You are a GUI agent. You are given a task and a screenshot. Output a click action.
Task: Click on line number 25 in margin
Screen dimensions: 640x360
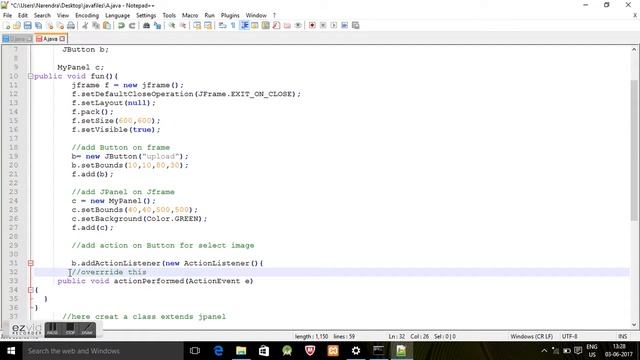(x=13, y=209)
